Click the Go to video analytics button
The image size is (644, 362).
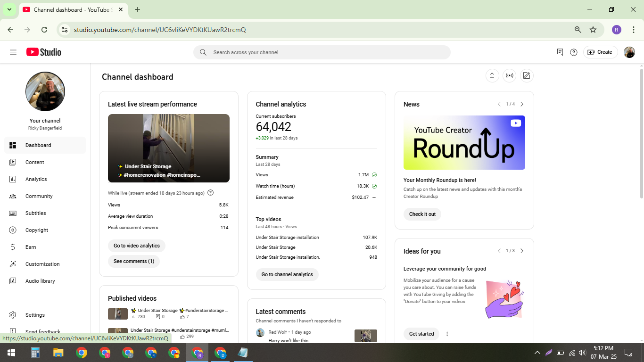(x=137, y=246)
